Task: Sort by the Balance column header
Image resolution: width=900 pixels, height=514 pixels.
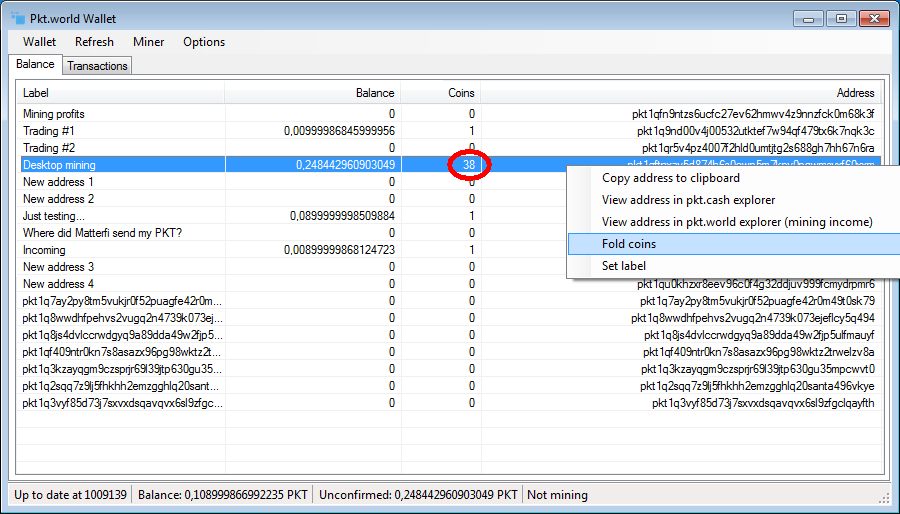Action: pyautogui.click(x=313, y=93)
